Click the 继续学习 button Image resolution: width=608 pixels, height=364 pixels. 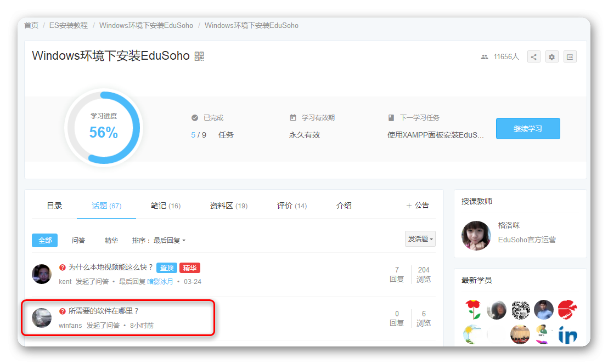coord(528,129)
